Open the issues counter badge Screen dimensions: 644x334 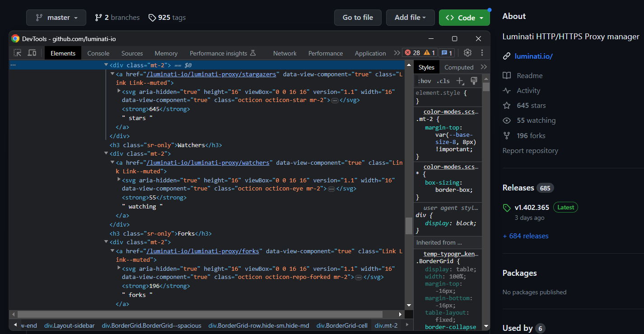[x=447, y=53]
